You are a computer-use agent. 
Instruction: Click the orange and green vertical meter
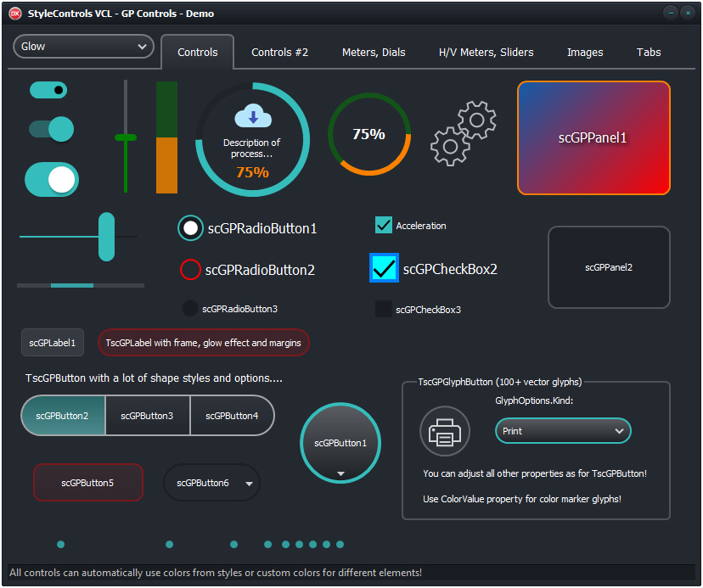pyautogui.click(x=166, y=137)
